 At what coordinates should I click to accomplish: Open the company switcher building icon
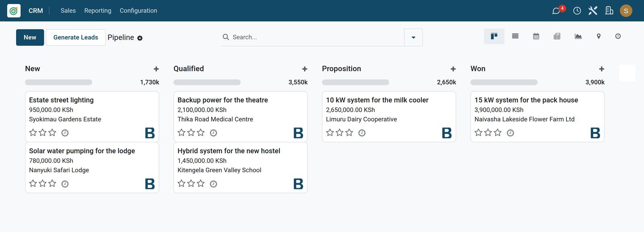pos(609,11)
